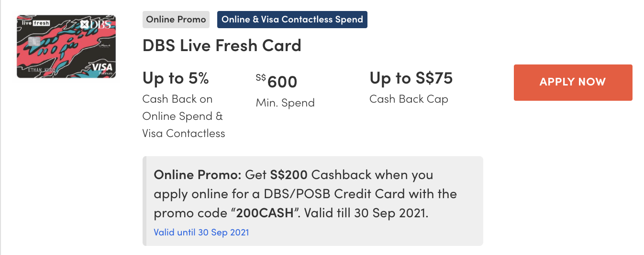Click the chip on the card image

(x=33, y=42)
